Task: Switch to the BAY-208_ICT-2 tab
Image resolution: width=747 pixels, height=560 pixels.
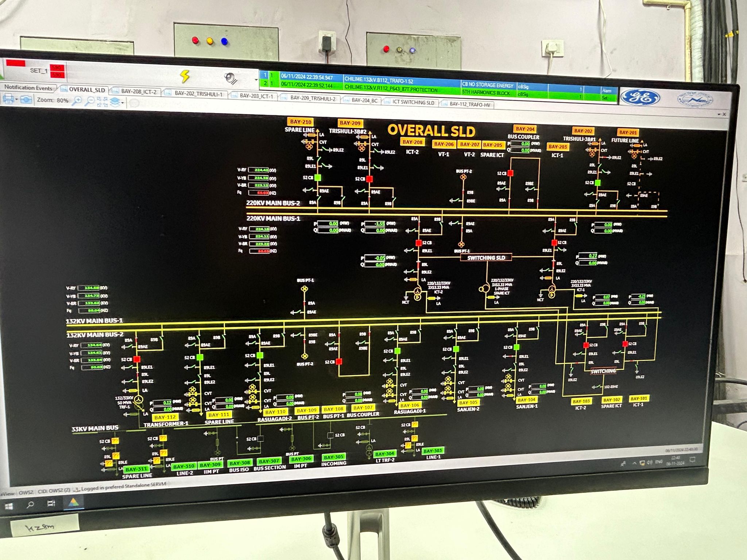Action: click(x=138, y=92)
